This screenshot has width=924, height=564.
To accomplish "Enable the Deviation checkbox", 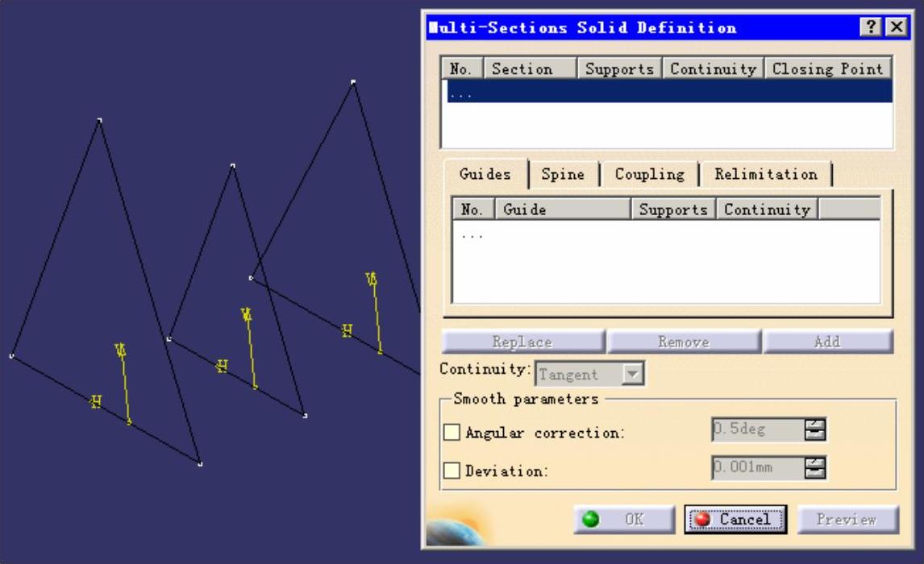I will click(452, 471).
